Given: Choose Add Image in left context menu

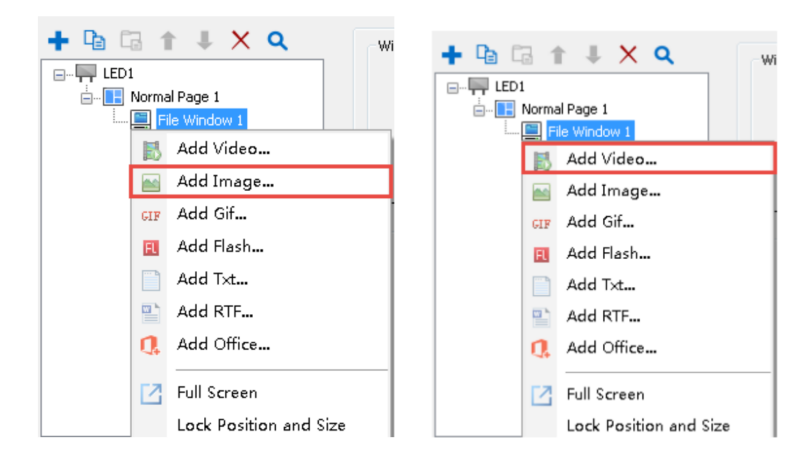Looking at the screenshot, I should click(x=261, y=182).
